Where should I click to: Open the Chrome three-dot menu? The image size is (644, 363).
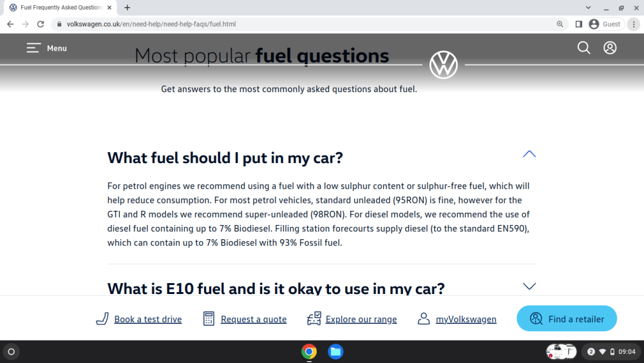(634, 25)
